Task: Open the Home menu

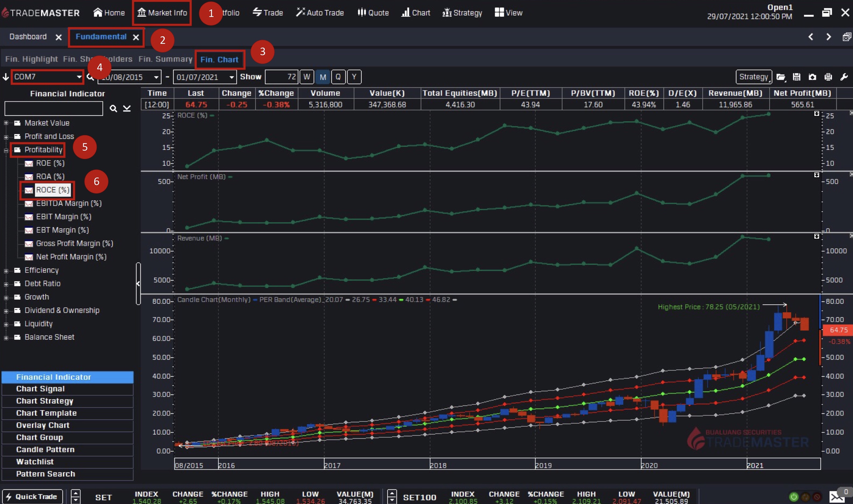Action: coord(109,13)
